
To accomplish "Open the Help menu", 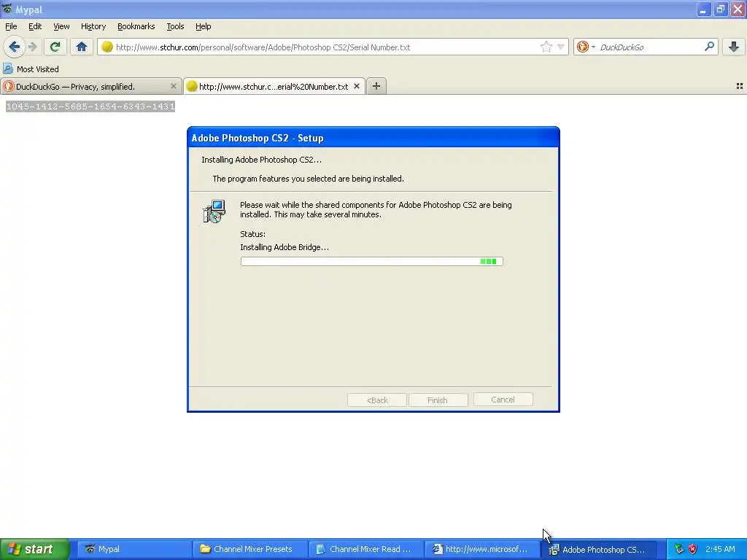I will pyautogui.click(x=203, y=26).
